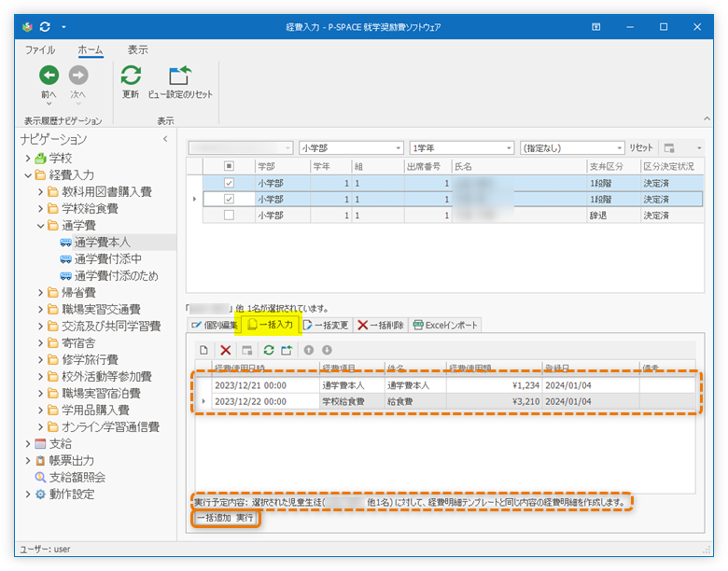728x571 pixels.
Task: Open the (指定なし) filter dropdown
Action: tap(572, 148)
